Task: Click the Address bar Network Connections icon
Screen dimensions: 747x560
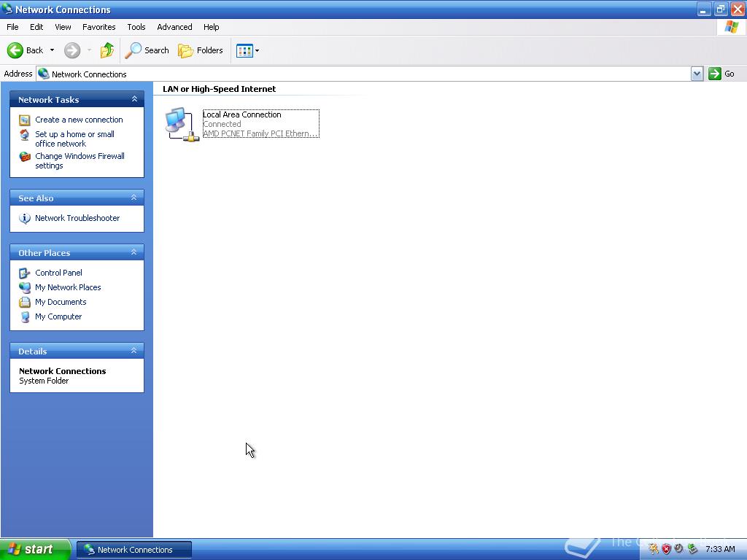Action: [x=44, y=74]
